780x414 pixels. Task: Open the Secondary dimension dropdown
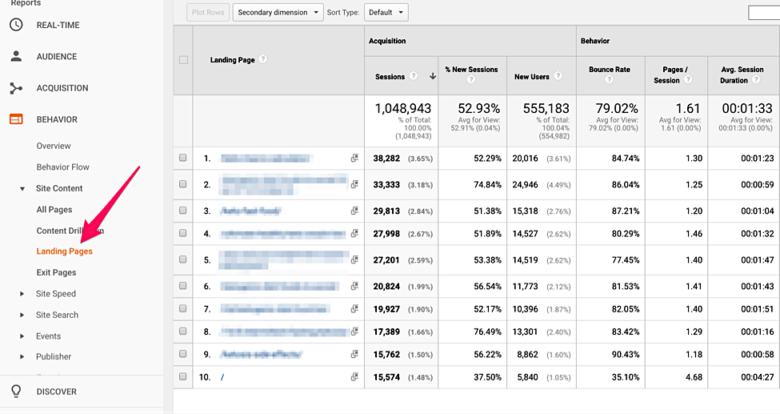(x=278, y=12)
